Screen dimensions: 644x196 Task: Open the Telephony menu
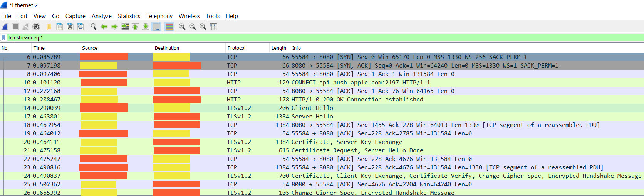(159, 16)
